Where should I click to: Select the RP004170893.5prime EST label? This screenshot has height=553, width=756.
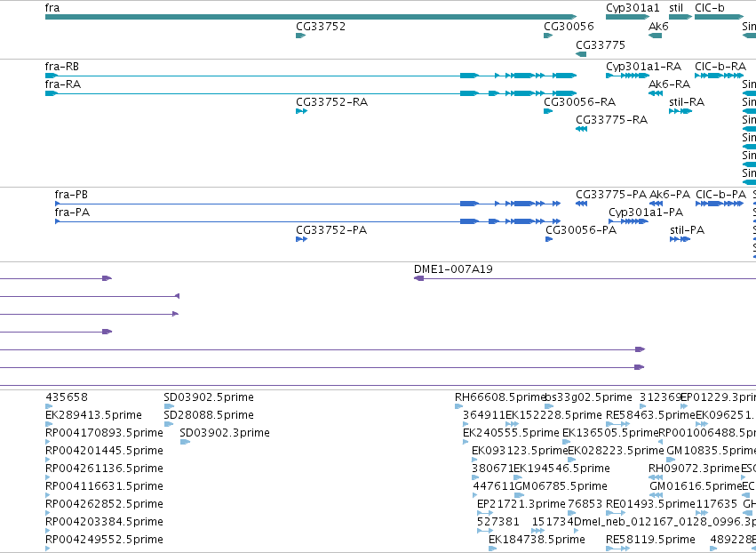tap(104, 433)
